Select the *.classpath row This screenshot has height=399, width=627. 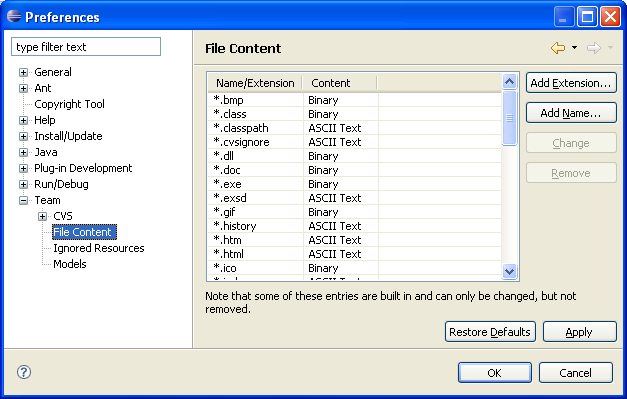[x=354, y=128]
